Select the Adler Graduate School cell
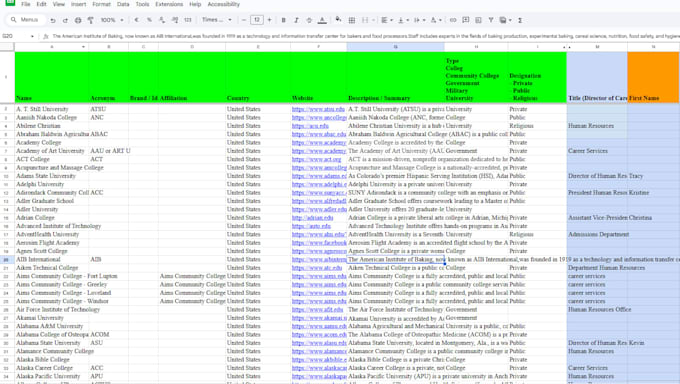The image size is (680, 384). (52, 201)
